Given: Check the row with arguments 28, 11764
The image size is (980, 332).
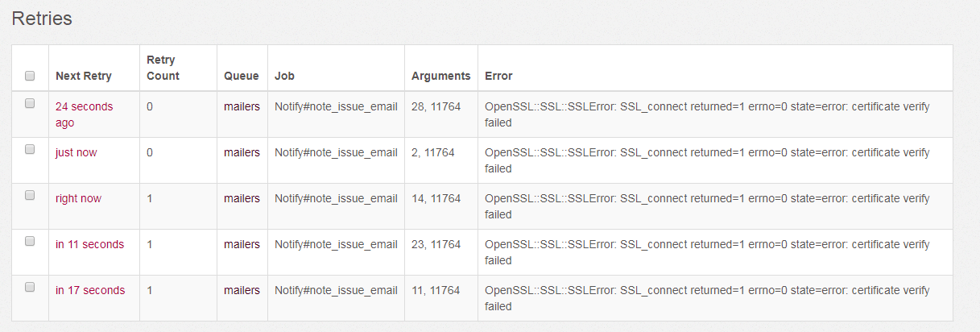Looking at the screenshot, I should (30, 103).
